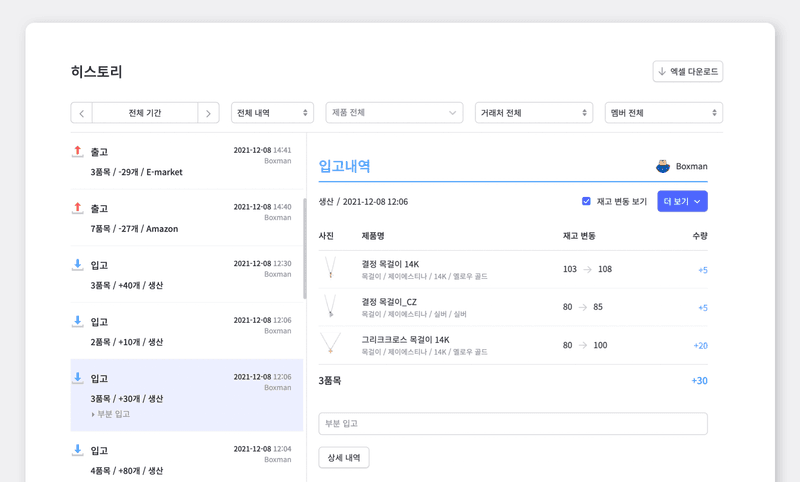Open the 제품 전체 product filter
800x482 pixels.
393,113
